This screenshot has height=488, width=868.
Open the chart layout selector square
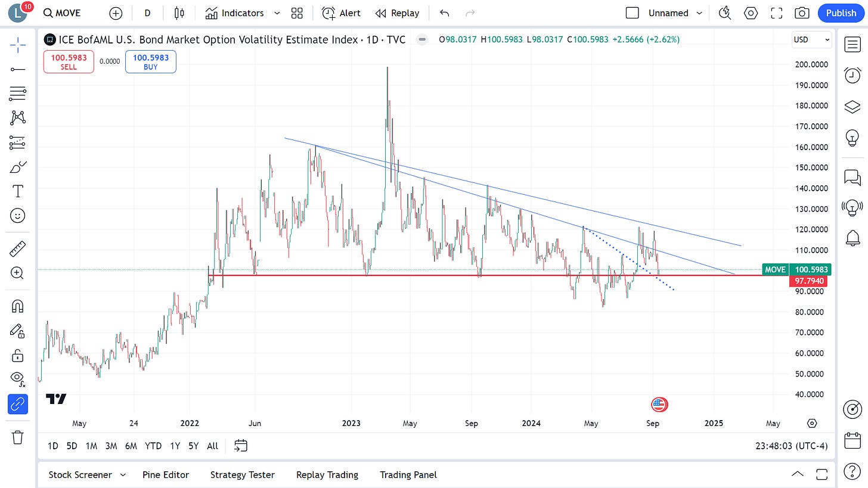(x=633, y=13)
